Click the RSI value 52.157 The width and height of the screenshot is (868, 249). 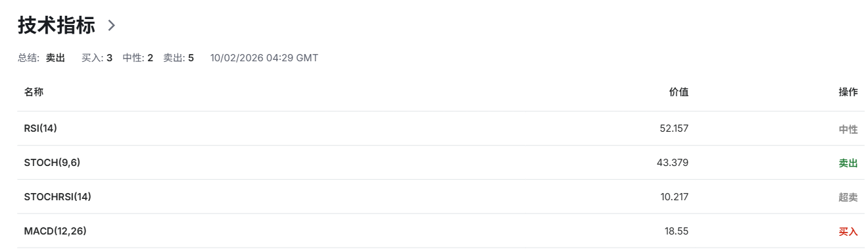click(674, 128)
